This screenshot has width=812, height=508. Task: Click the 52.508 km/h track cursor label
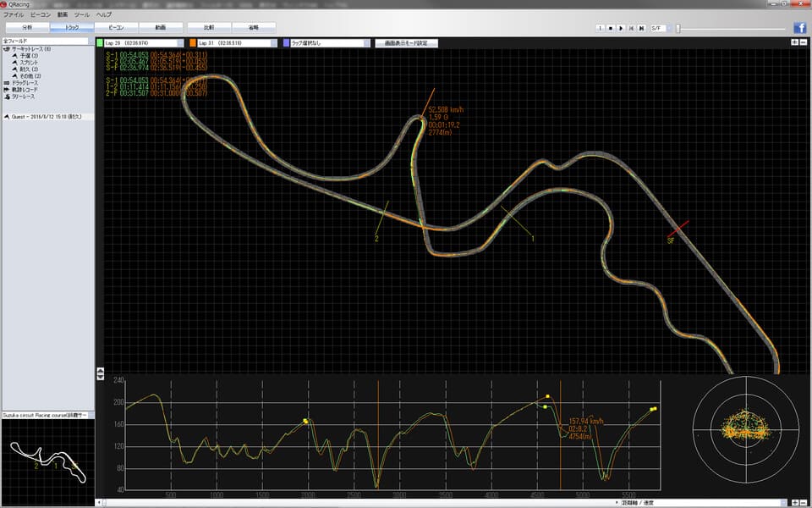click(x=446, y=110)
